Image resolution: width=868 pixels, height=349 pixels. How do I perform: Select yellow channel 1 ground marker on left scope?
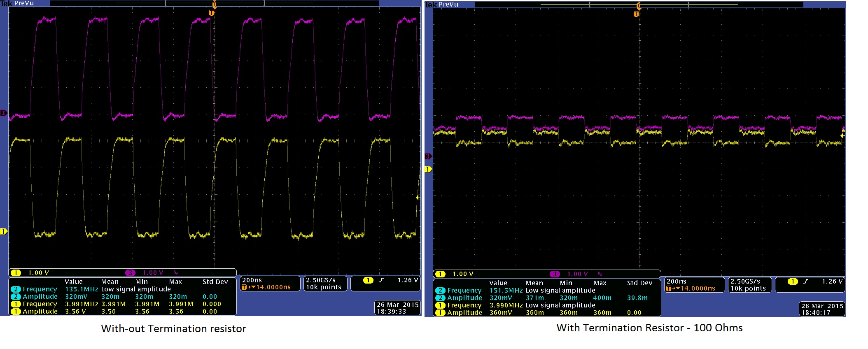tap(3, 231)
